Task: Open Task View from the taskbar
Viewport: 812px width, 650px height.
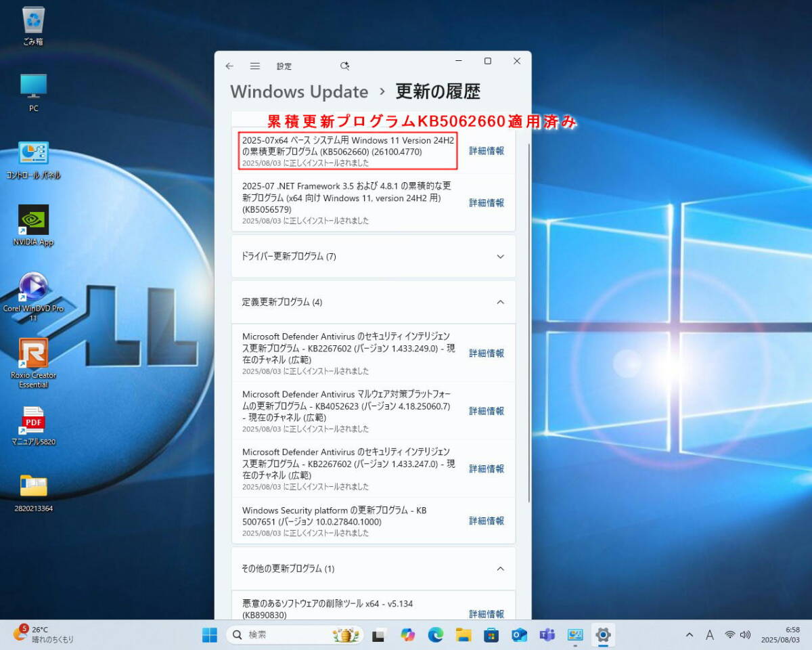Action: (379, 635)
